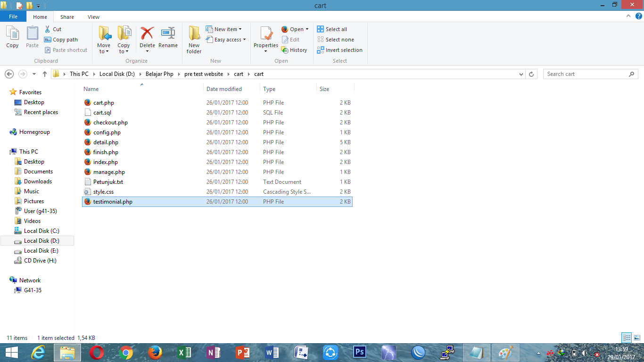
Task: Refresh the folder with the refresh icon
Action: pos(532,74)
